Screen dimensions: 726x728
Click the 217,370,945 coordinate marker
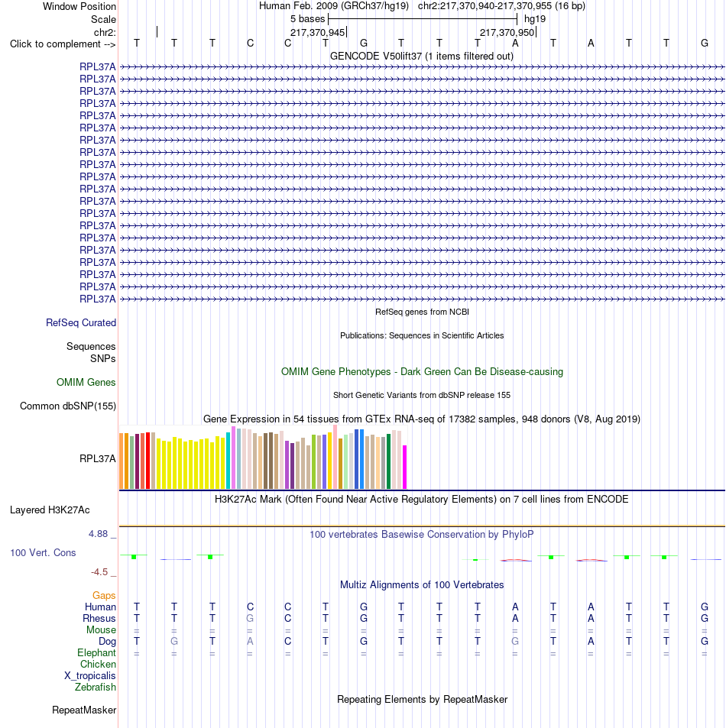tap(318, 33)
